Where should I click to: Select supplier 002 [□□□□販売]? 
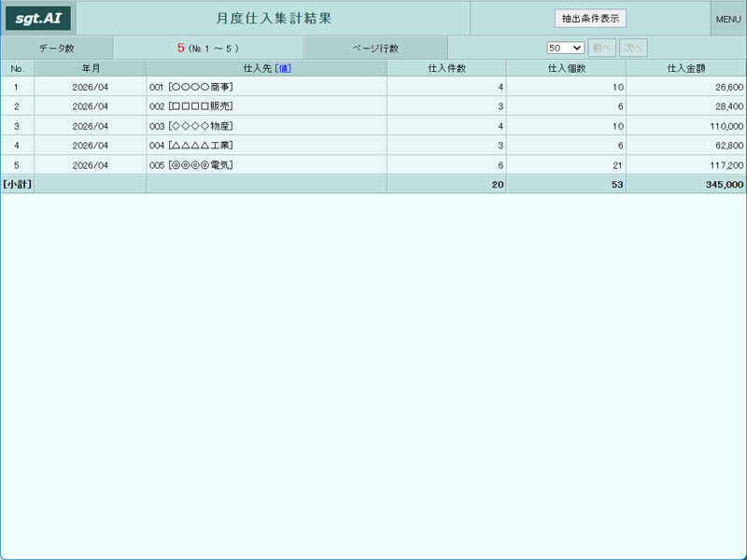[191, 106]
